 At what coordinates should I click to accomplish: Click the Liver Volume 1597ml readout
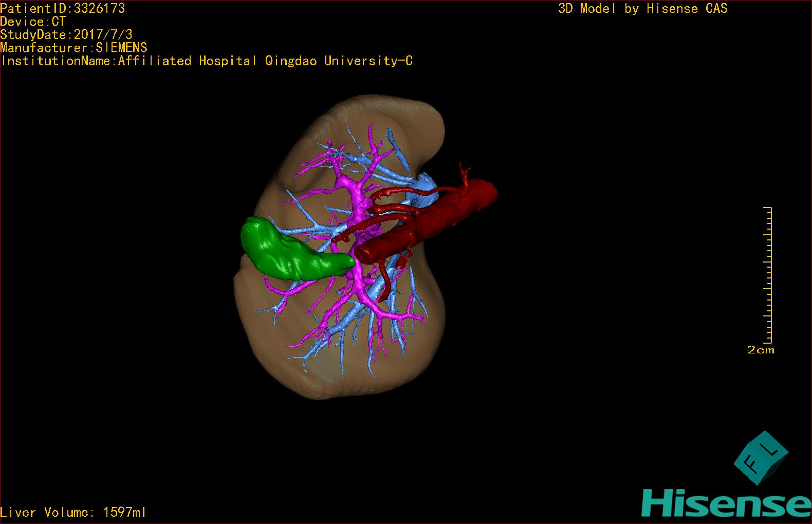(73, 512)
